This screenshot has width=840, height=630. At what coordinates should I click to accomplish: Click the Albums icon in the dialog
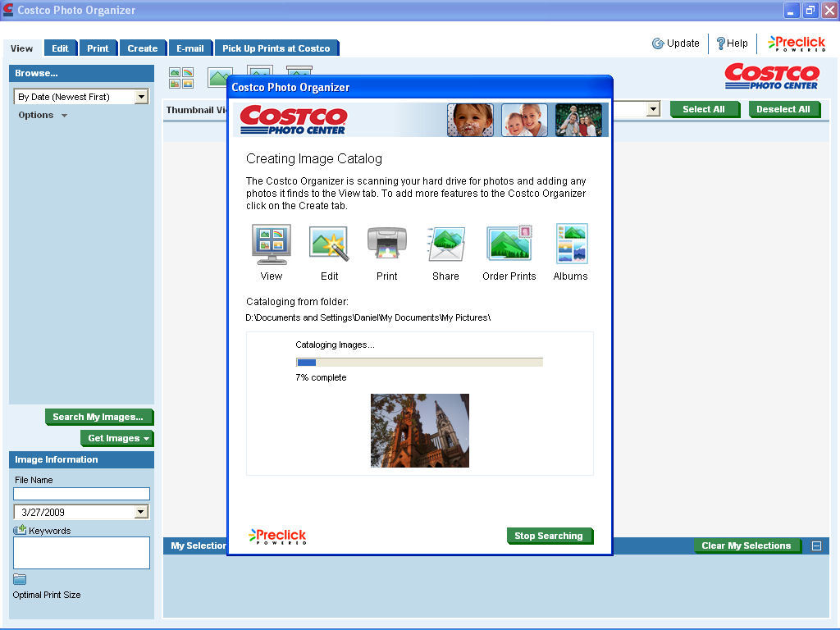(571, 244)
